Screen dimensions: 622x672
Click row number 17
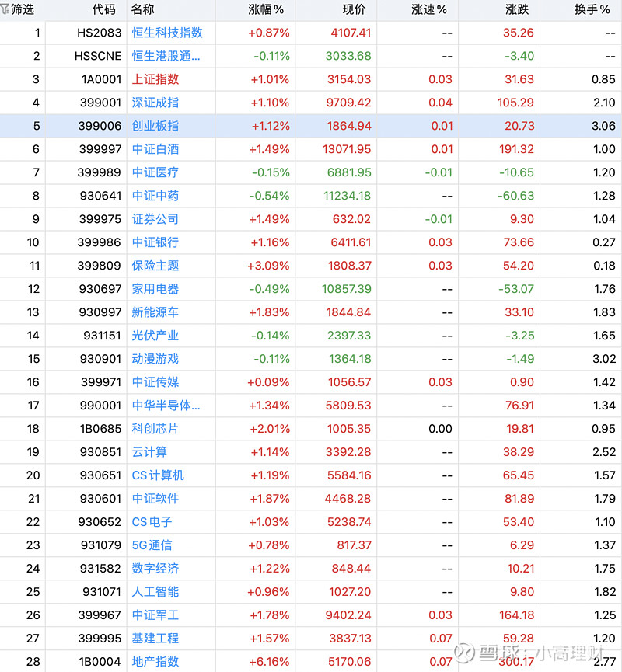[x=33, y=405]
